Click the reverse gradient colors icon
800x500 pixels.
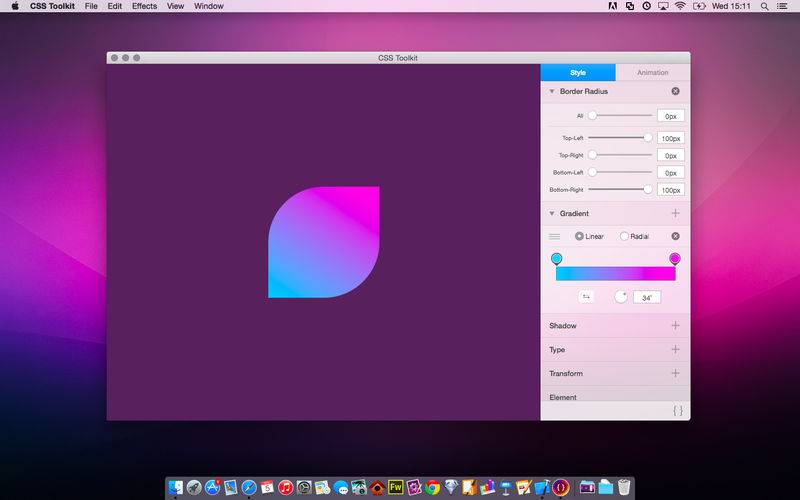586,296
